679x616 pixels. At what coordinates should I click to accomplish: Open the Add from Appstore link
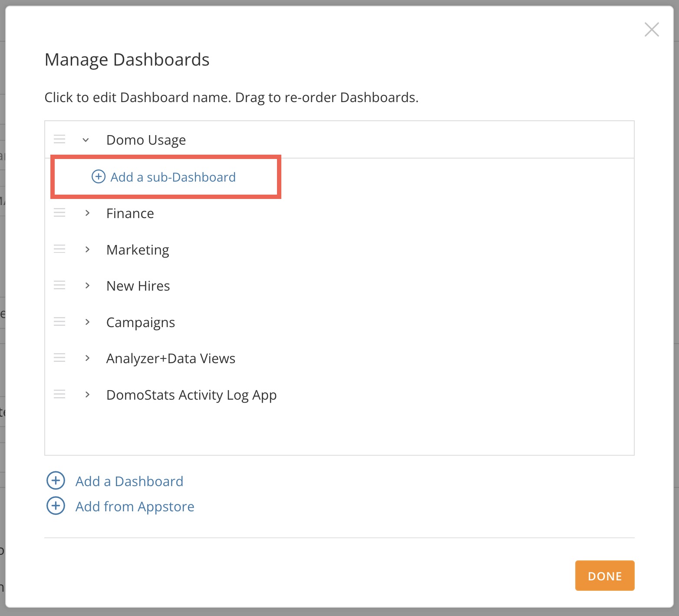(x=135, y=507)
